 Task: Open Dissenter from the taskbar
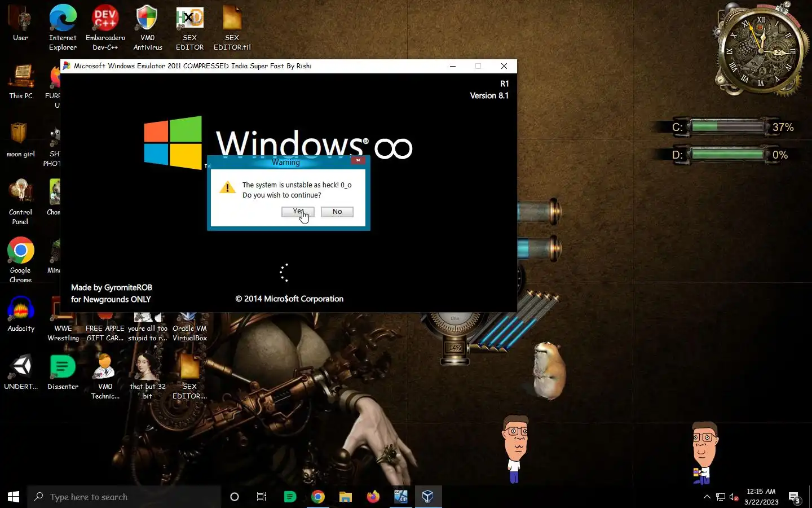click(x=290, y=497)
